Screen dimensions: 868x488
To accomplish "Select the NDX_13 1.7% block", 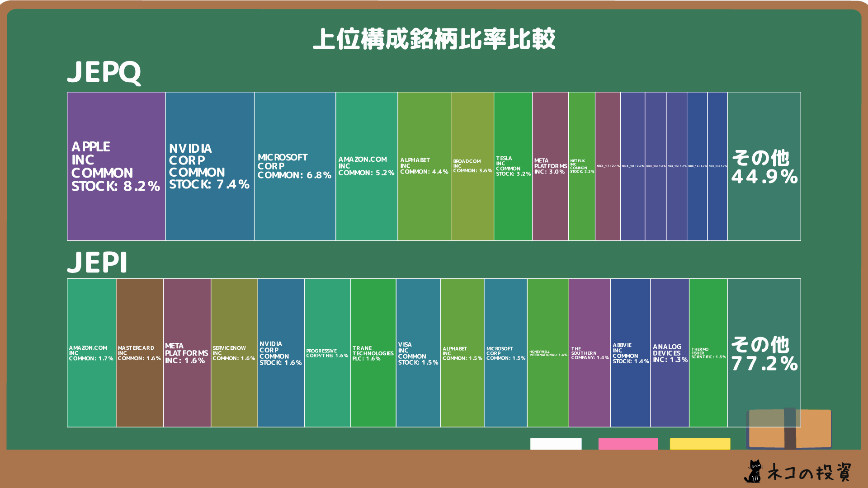I will [x=717, y=166].
